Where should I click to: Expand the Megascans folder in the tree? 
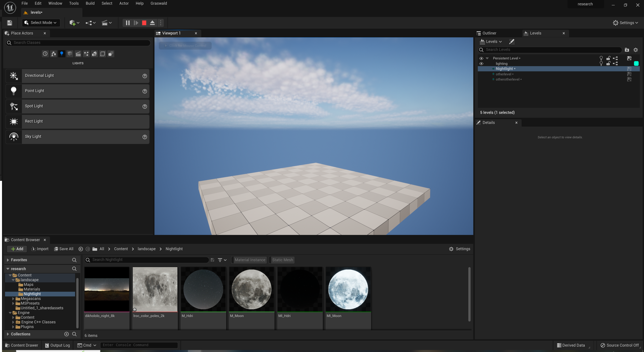[13, 299]
